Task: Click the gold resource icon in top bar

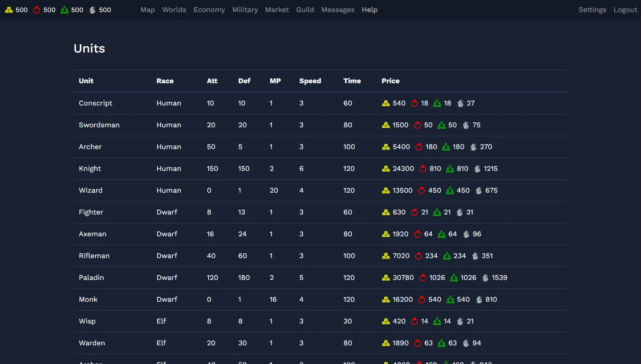Action: tap(9, 10)
